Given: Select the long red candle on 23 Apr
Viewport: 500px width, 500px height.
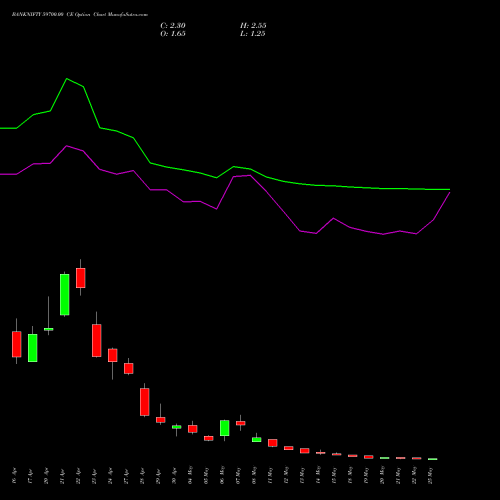Looking at the screenshot, I should click(97, 340).
